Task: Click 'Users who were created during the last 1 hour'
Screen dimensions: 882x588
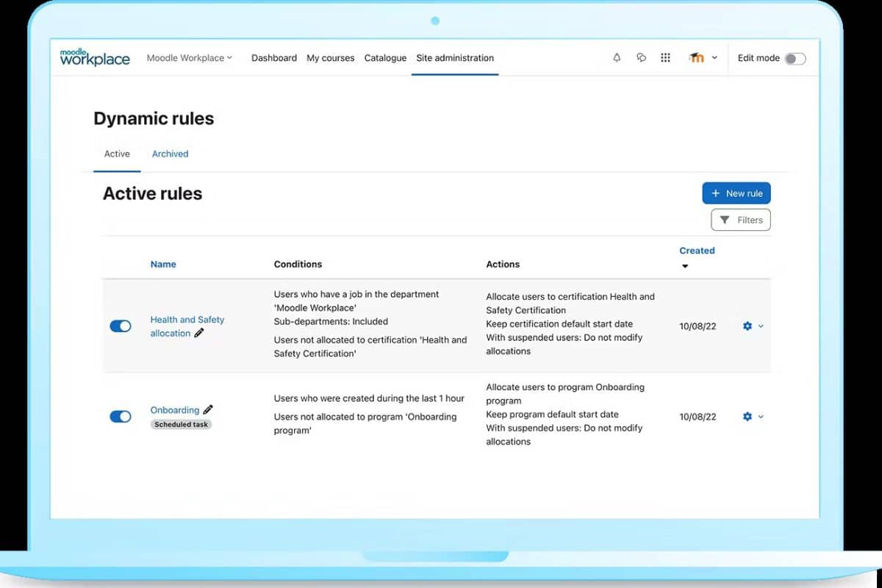Action: pyautogui.click(x=369, y=398)
